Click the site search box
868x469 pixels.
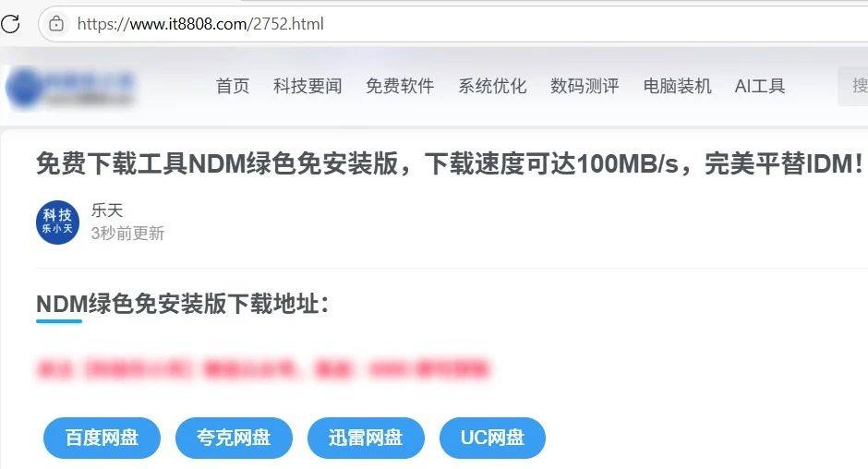853,86
